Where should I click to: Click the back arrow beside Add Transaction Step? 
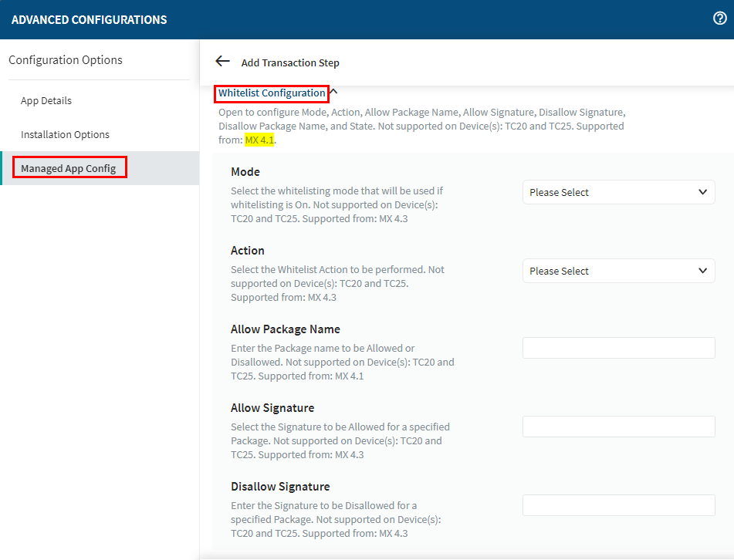click(x=222, y=62)
